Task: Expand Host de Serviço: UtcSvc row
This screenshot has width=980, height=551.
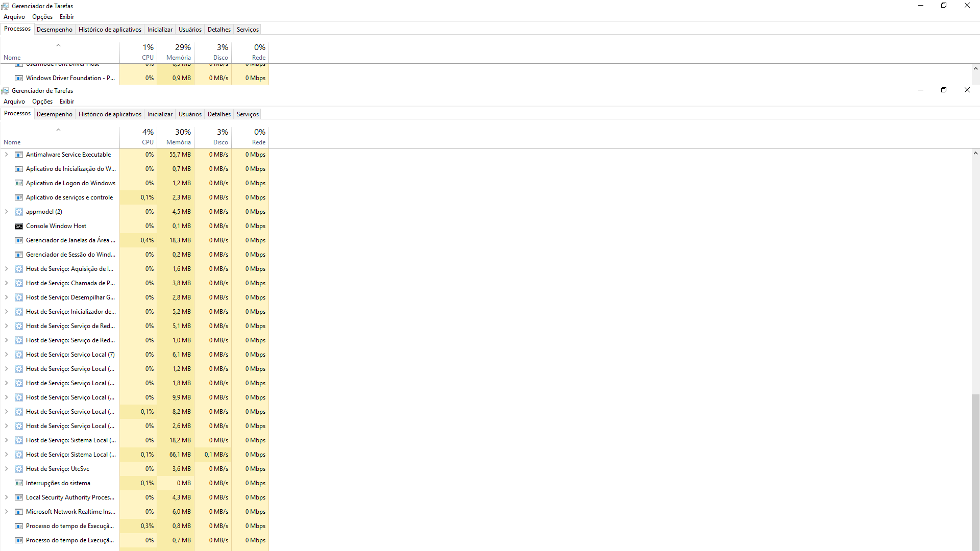Action: pyautogui.click(x=6, y=469)
